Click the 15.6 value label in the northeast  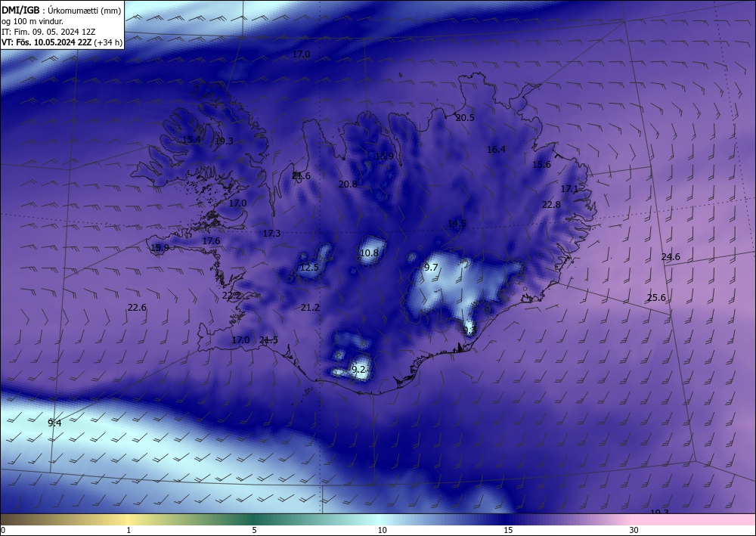[541, 164]
